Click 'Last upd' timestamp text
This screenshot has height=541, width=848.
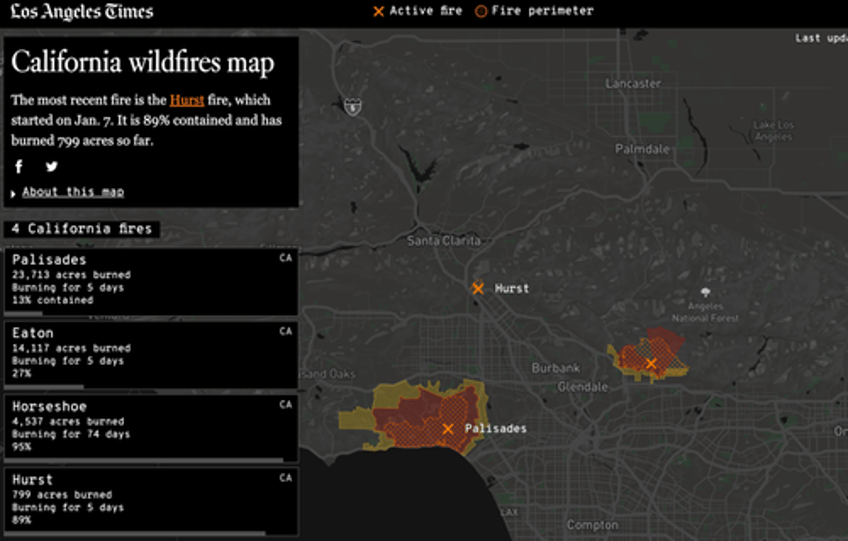[821, 38]
